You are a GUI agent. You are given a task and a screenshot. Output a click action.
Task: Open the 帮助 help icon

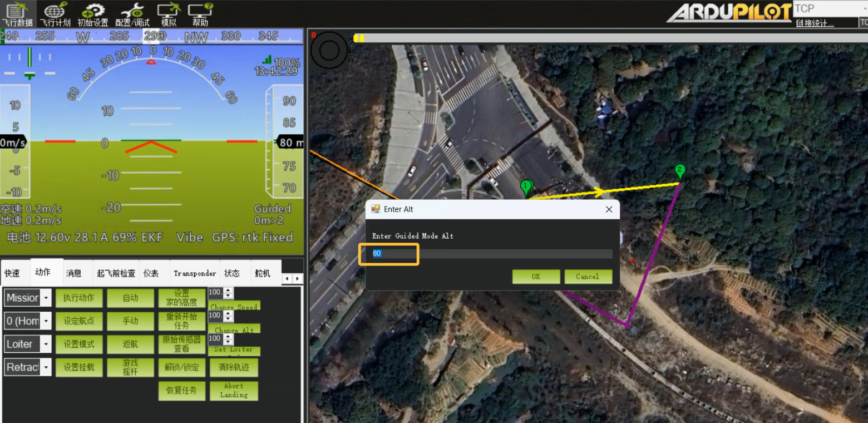(200, 14)
